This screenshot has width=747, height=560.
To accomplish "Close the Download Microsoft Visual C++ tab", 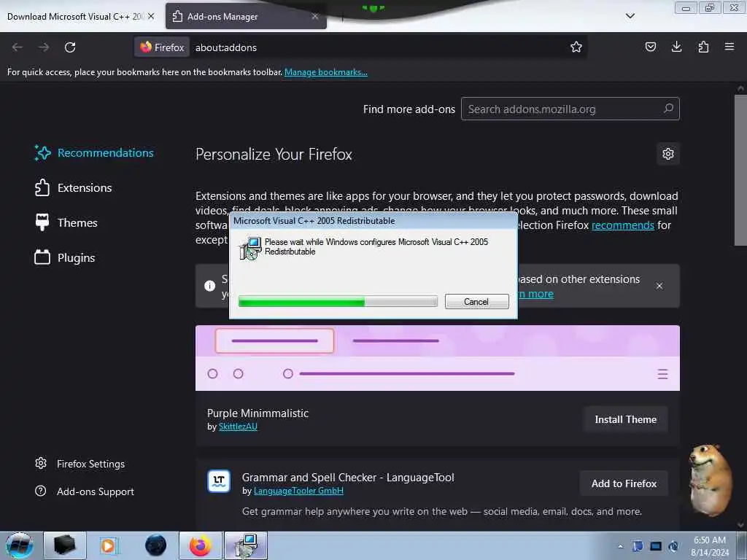I will 151,16.
